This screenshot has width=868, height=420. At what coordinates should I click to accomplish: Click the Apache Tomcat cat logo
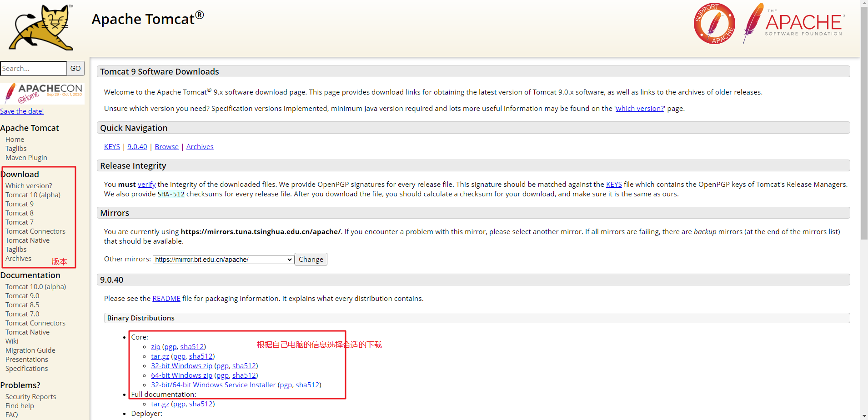(41, 27)
